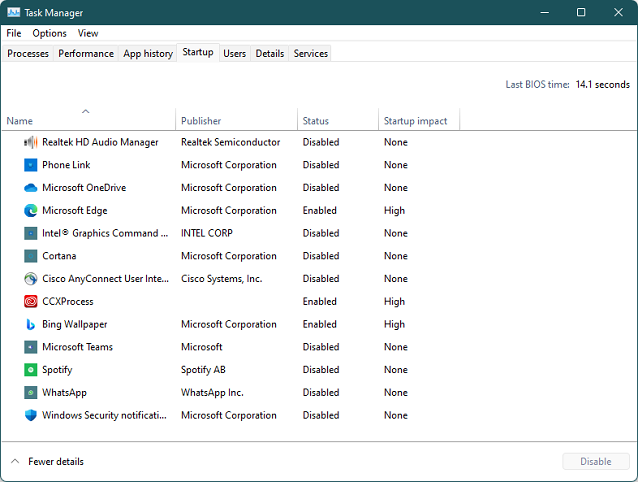This screenshot has width=638, height=482.
Task: Click the red CCXProcess icon
Action: [31, 302]
